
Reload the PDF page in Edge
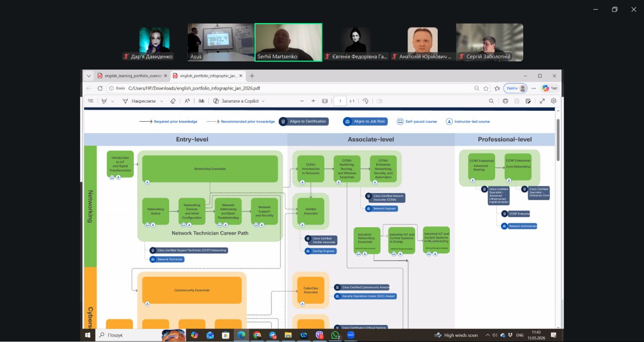tap(100, 88)
